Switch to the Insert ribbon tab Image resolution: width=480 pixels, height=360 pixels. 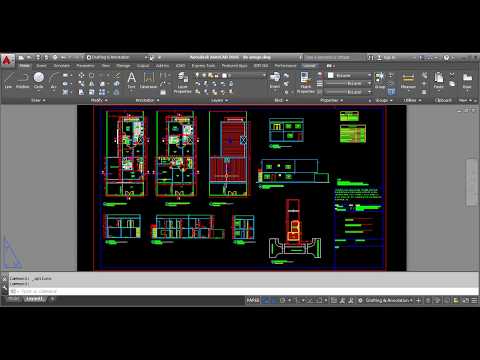41,66
